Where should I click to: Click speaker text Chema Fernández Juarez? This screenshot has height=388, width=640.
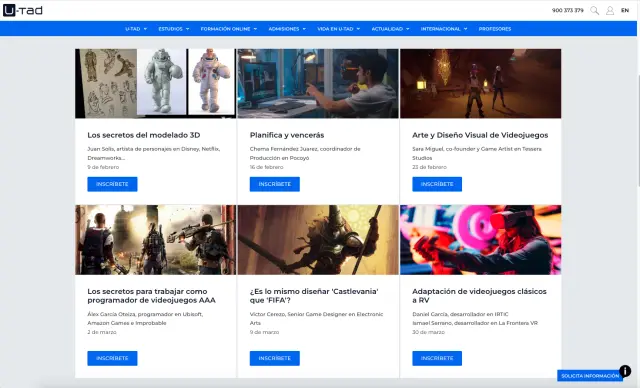305,153
